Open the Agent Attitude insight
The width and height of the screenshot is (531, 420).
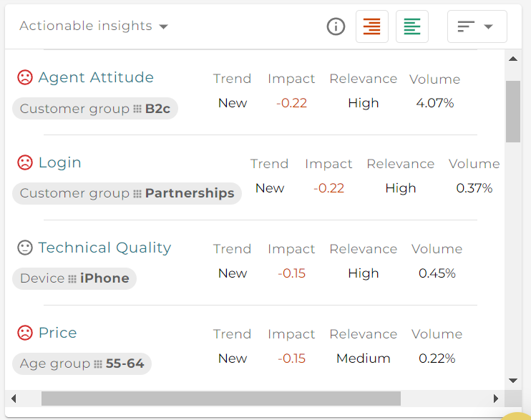96,77
